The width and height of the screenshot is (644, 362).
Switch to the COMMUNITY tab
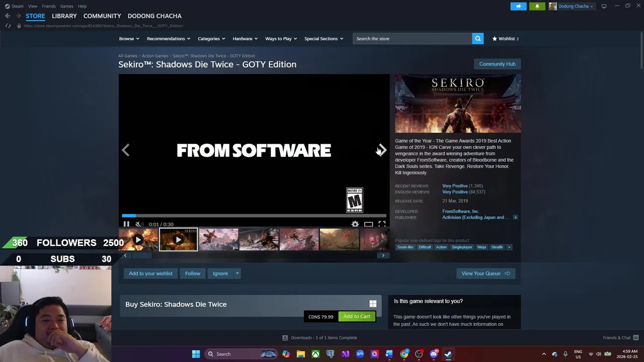pyautogui.click(x=102, y=16)
